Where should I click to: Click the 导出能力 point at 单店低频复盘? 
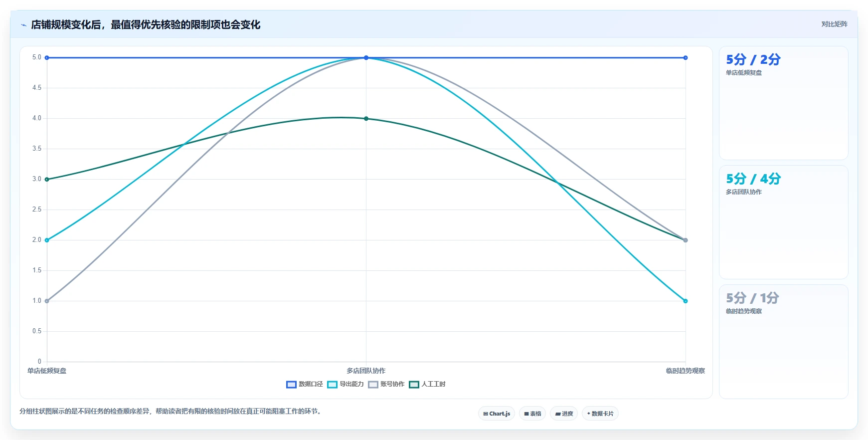click(47, 240)
